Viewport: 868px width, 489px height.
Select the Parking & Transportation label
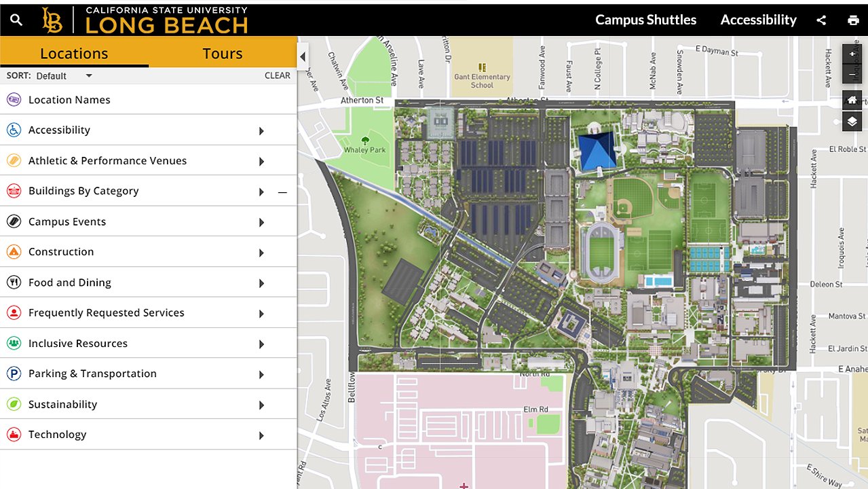[92, 374]
